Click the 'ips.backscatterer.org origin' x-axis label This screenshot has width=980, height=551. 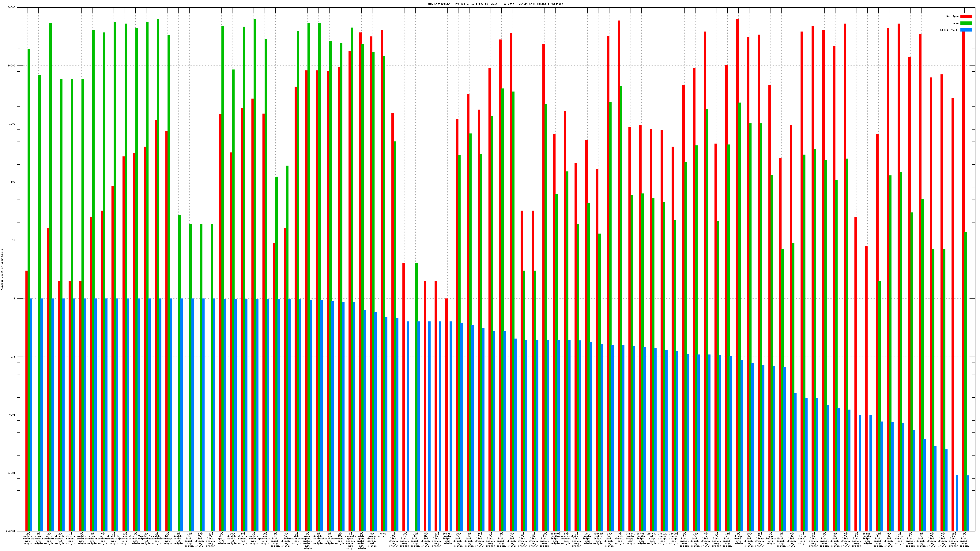[329, 538]
